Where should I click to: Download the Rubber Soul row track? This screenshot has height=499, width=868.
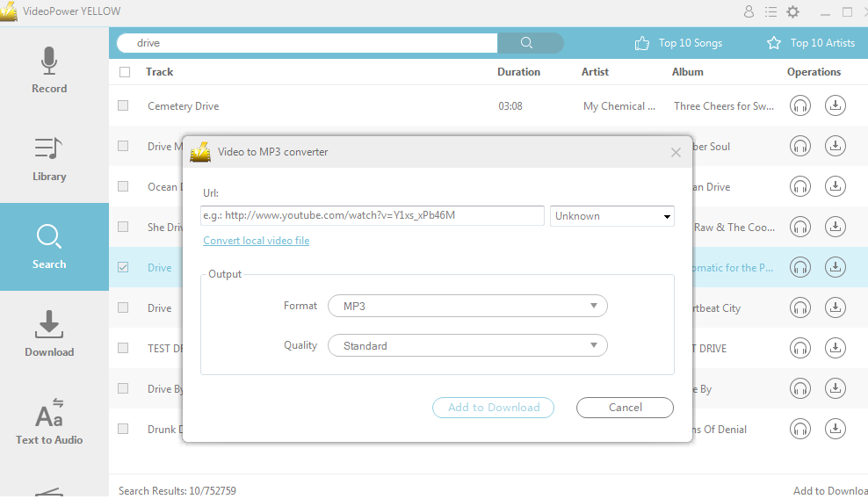point(835,146)
